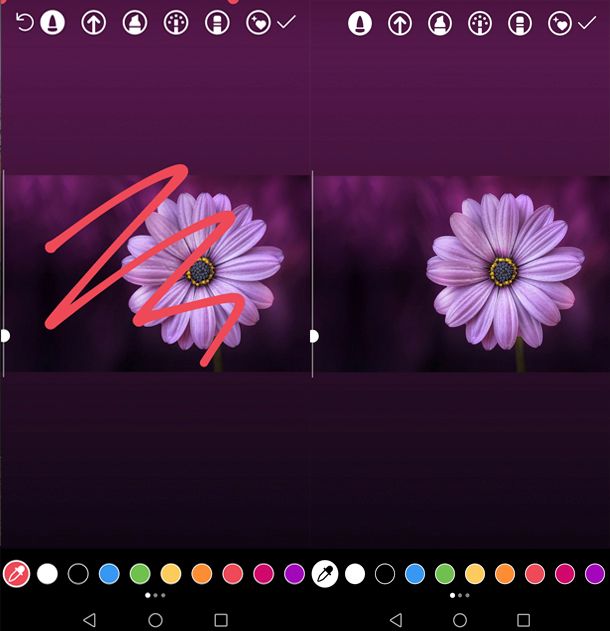Tap Android recent apps button in left screen
This screenshot has height=631, width=610.
coord(221,620)
